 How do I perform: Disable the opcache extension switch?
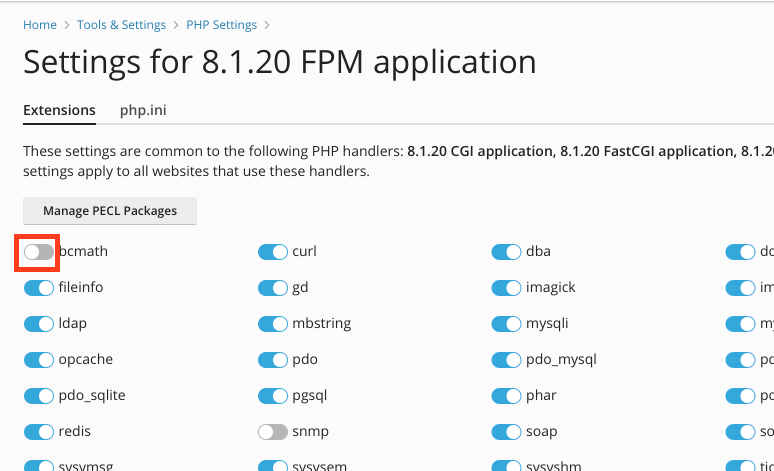pyautogui.click(x=39, y=360)
